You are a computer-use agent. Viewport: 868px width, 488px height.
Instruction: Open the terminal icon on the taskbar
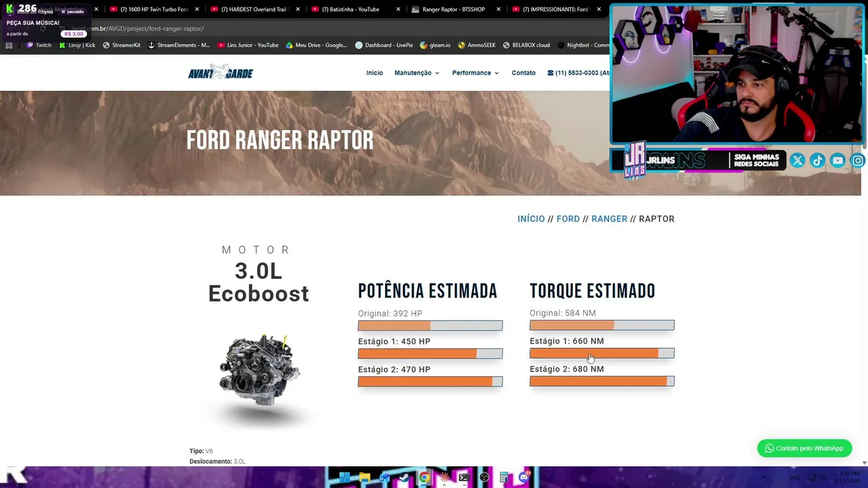[x=464, y=477]
